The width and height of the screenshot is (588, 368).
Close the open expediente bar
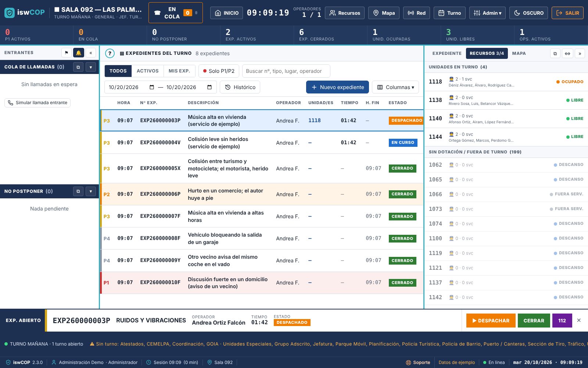[579, 321]
